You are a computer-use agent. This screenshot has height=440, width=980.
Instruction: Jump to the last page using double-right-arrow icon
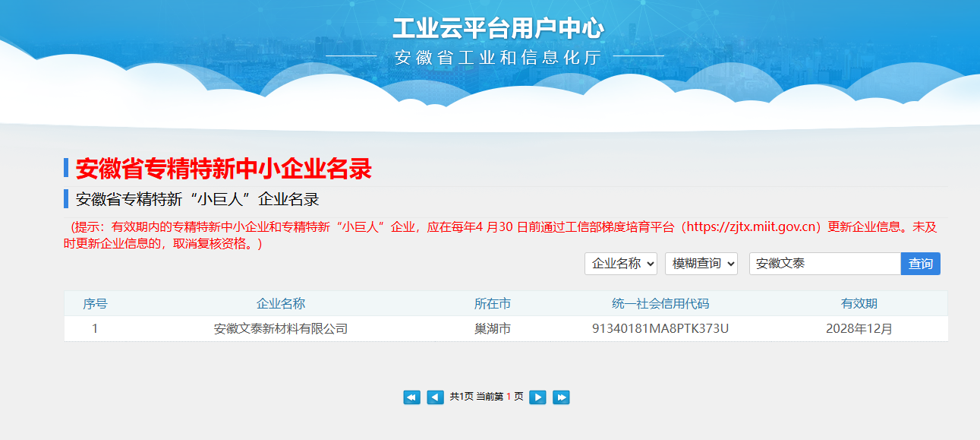point(561,397)
